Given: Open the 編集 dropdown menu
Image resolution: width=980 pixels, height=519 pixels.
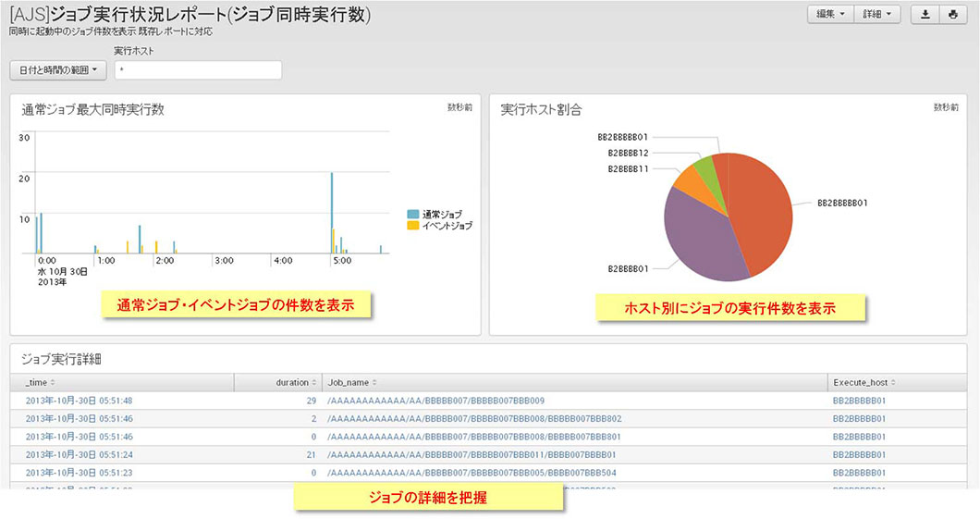Looking at the screenshot, I should pos(830,15).
